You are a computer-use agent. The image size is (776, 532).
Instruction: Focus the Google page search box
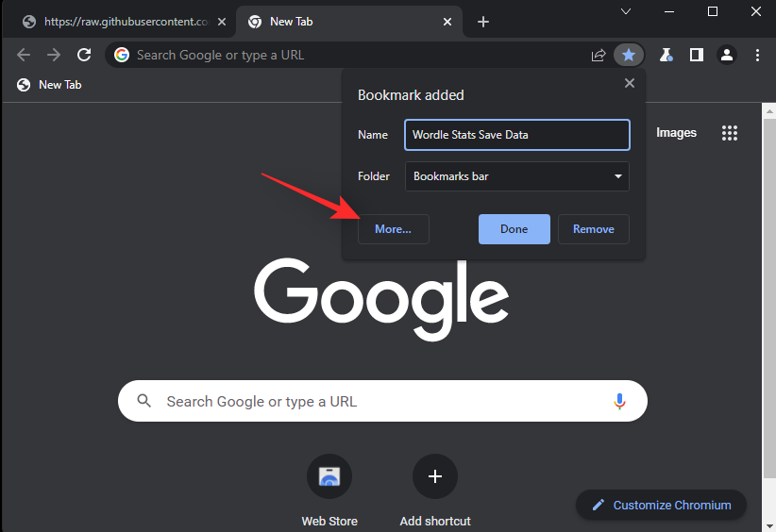pos(382,401)
